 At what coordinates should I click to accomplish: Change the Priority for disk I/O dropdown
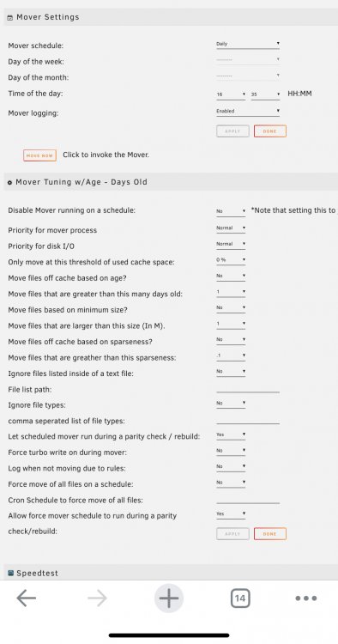pyautogui.click(x=231, y=244)
